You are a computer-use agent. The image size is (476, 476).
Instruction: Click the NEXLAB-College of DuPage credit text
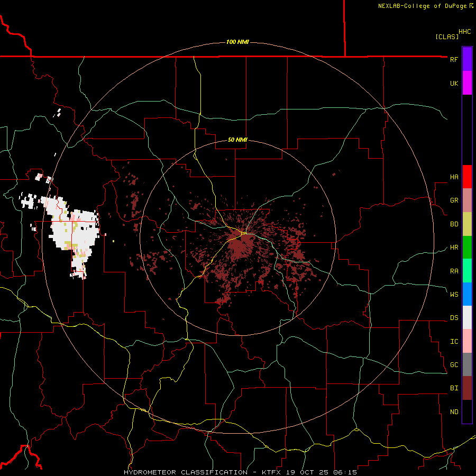[x=422, y=6]
